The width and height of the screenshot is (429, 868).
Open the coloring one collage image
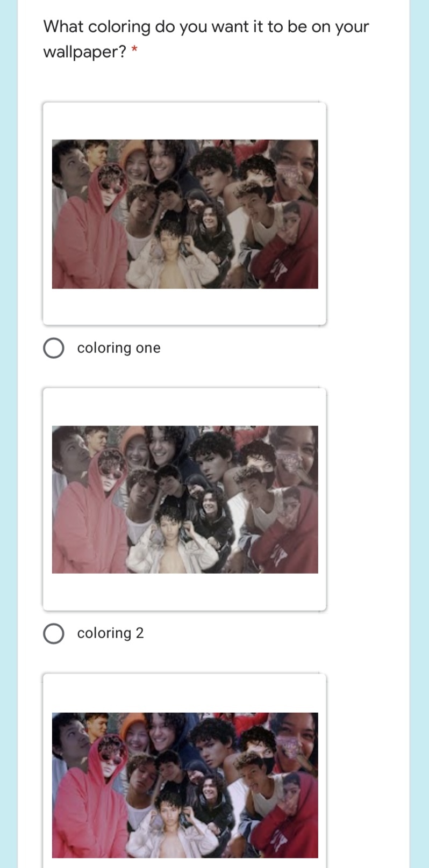[x=185, y=214]
